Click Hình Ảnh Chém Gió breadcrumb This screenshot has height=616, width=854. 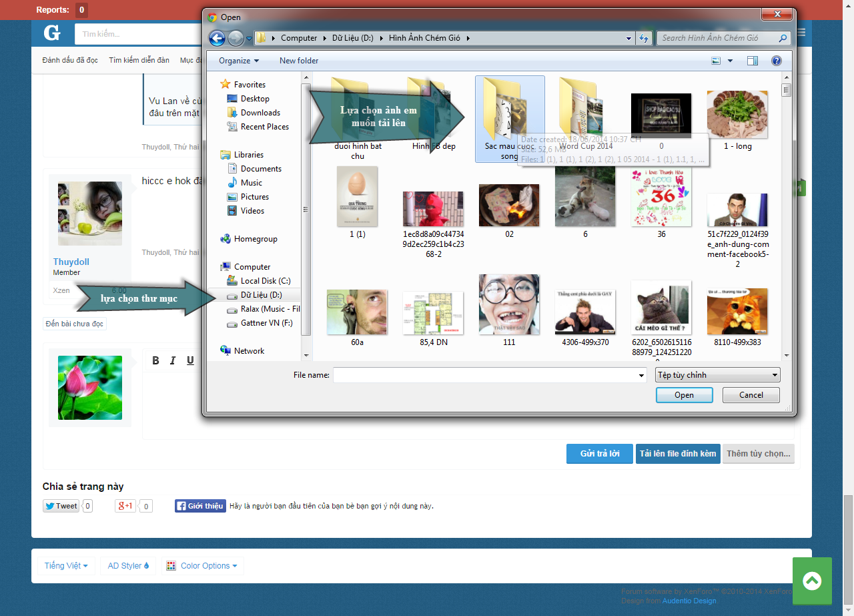[x=426, y=38]
